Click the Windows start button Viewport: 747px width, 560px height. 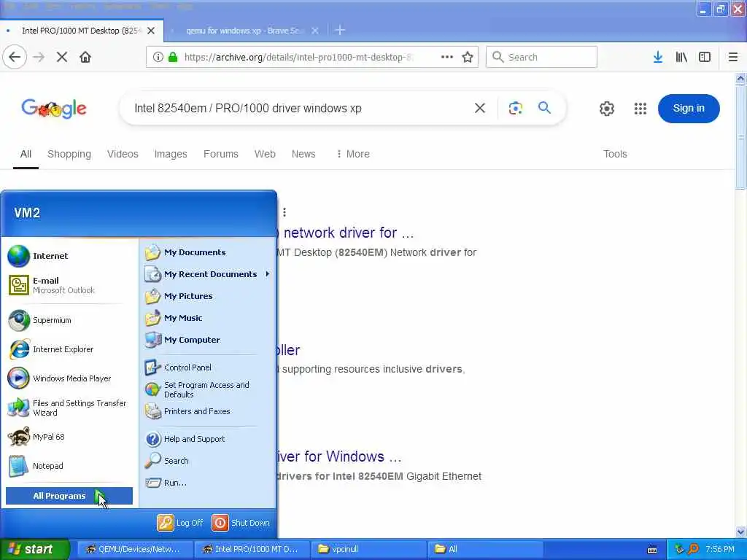34,549
